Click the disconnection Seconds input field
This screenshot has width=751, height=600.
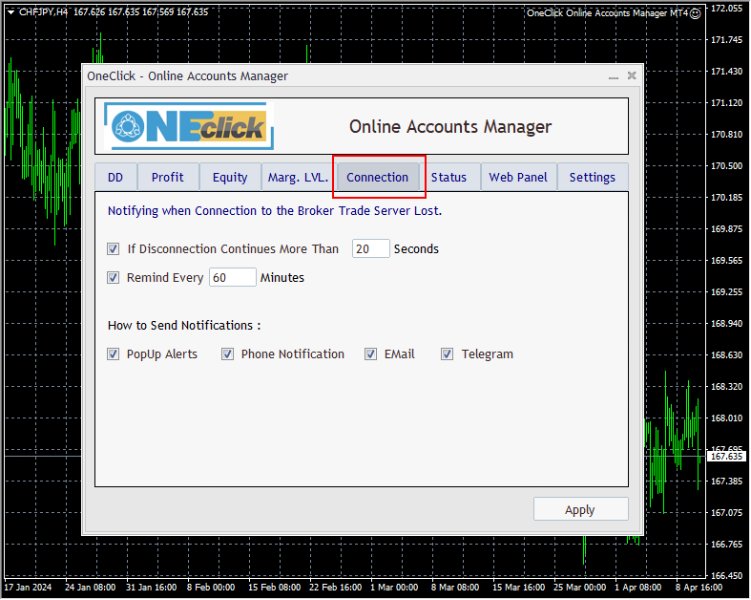(370, 249)
